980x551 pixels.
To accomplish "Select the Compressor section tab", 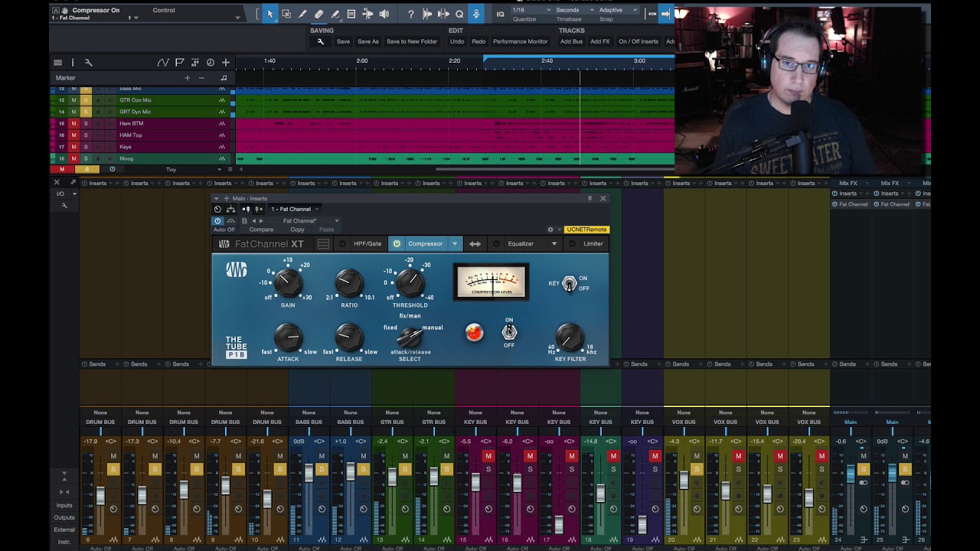I will tap(425, 244).
